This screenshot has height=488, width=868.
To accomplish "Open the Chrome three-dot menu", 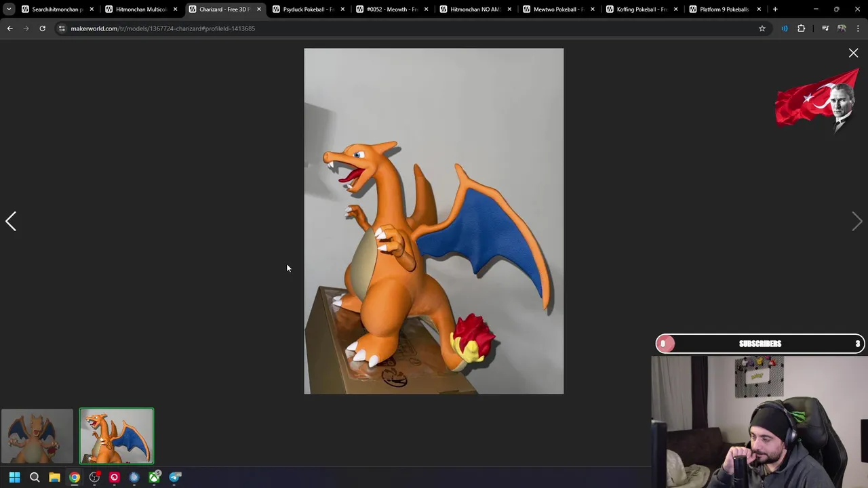I will (x=858, y=28).
